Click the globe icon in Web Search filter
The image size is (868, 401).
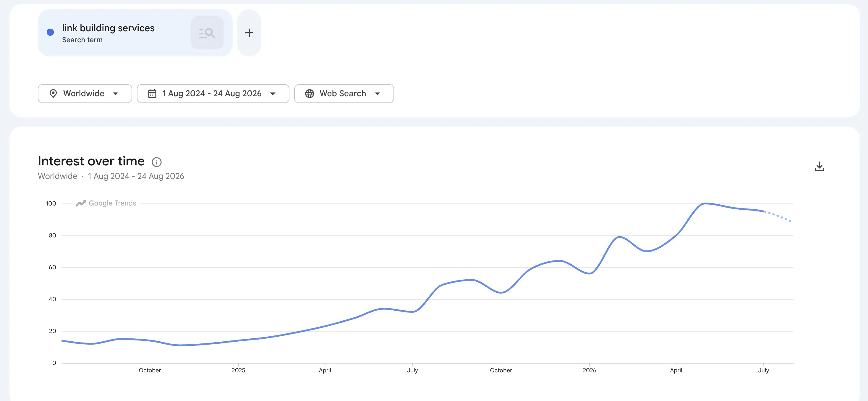309,94
